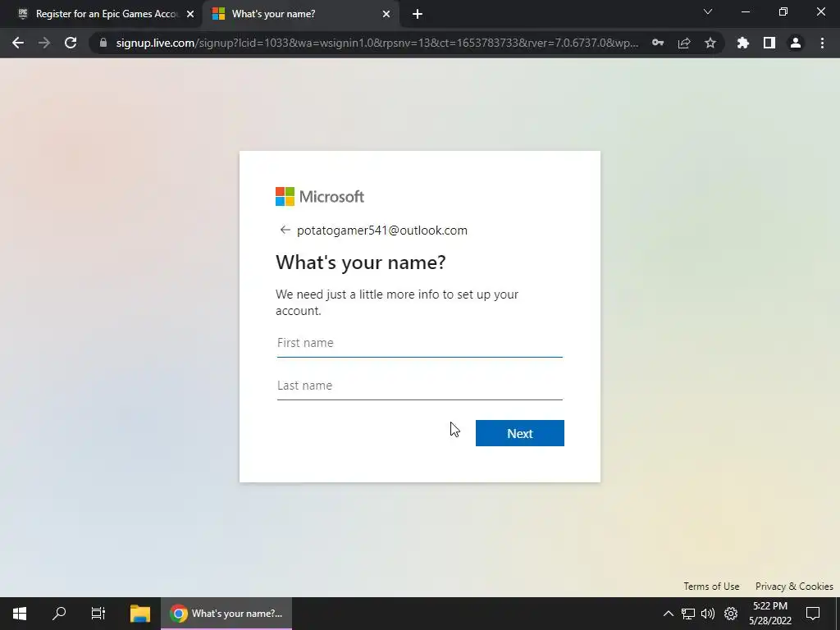Viewport: 840px width, 630px height.
Task: Bookmark this page with the star icon
Action: coord(710,43)
